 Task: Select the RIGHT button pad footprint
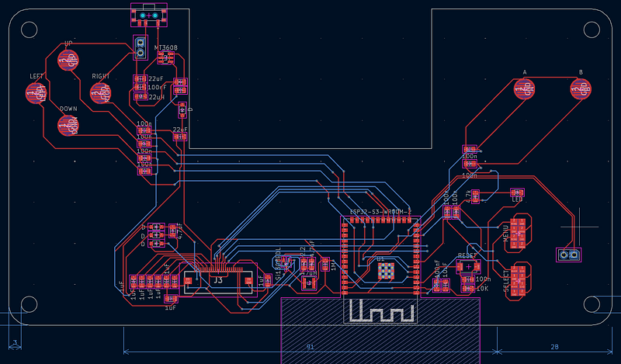101,93
